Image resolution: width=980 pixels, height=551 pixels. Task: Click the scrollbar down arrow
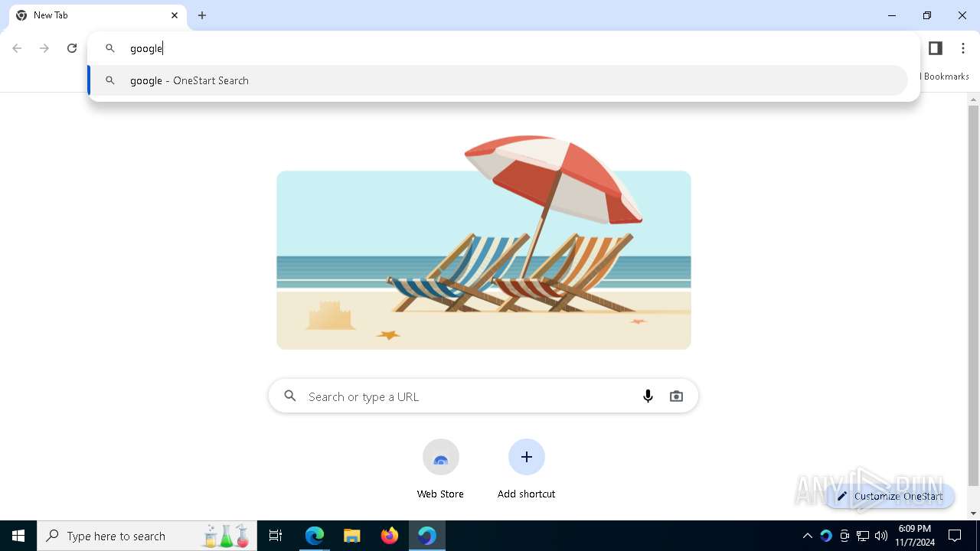tap(974, 514)
